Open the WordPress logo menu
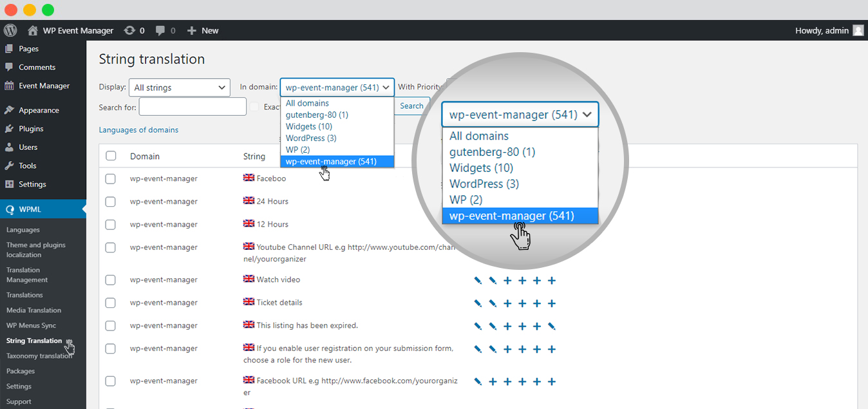 pyautogui.click(x=10, y=30)
